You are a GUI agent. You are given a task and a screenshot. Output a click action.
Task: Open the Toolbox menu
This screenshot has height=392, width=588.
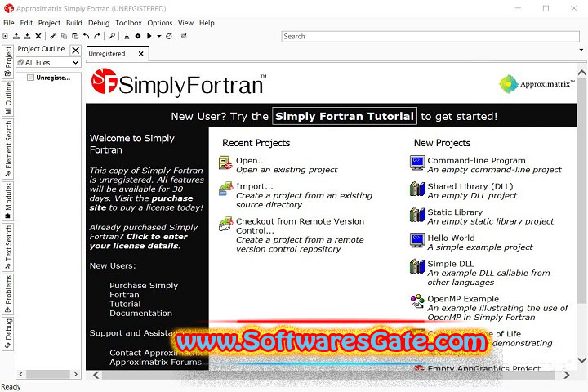click(x=129, y=23)
